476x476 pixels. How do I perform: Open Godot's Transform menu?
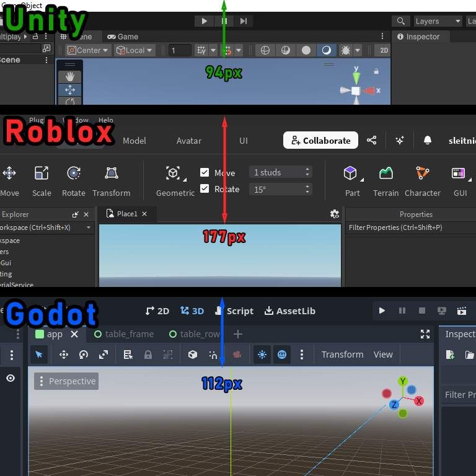(342, 355)
